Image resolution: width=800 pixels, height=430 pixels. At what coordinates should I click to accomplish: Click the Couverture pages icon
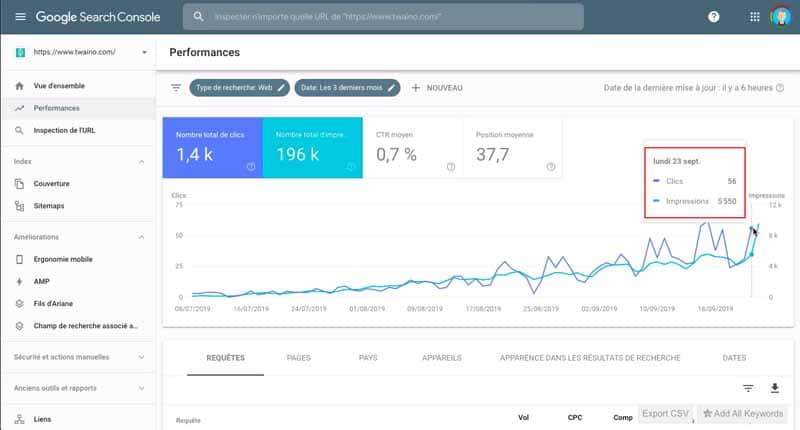coord(19,184)
